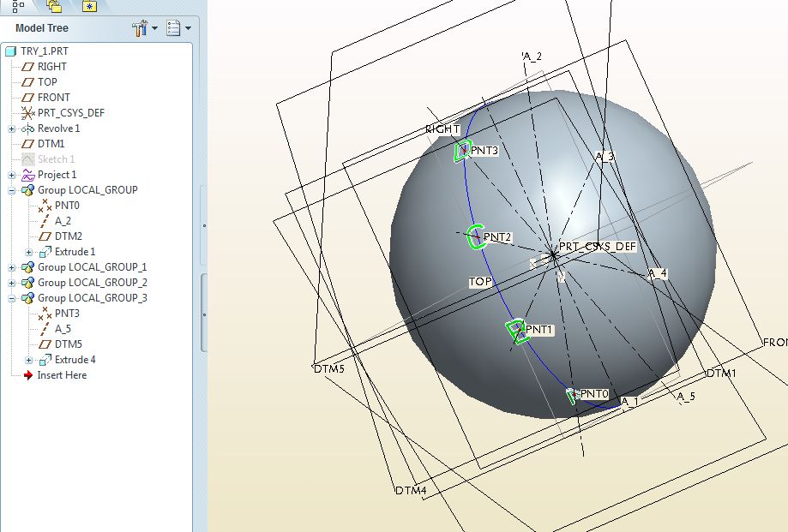Select the Group LOCAL_GROUP icon
Screen dimensions: 788x532
[27, 190]
